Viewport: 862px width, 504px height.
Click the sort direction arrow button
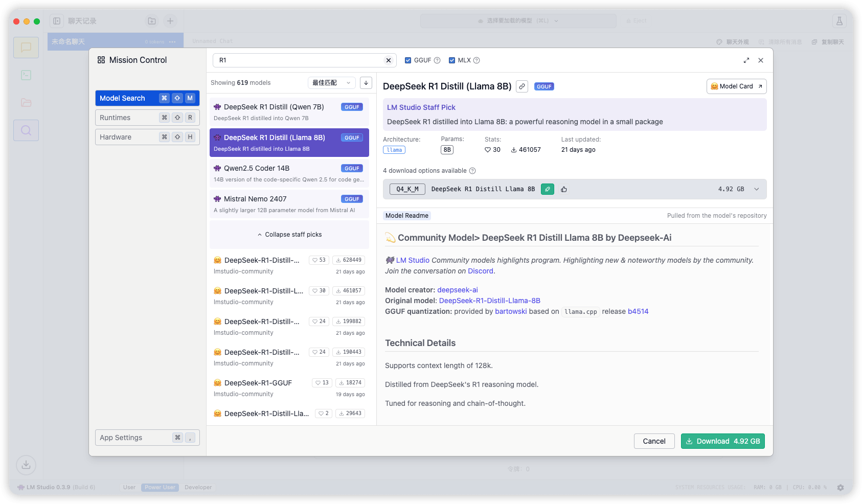pos(366,83)
